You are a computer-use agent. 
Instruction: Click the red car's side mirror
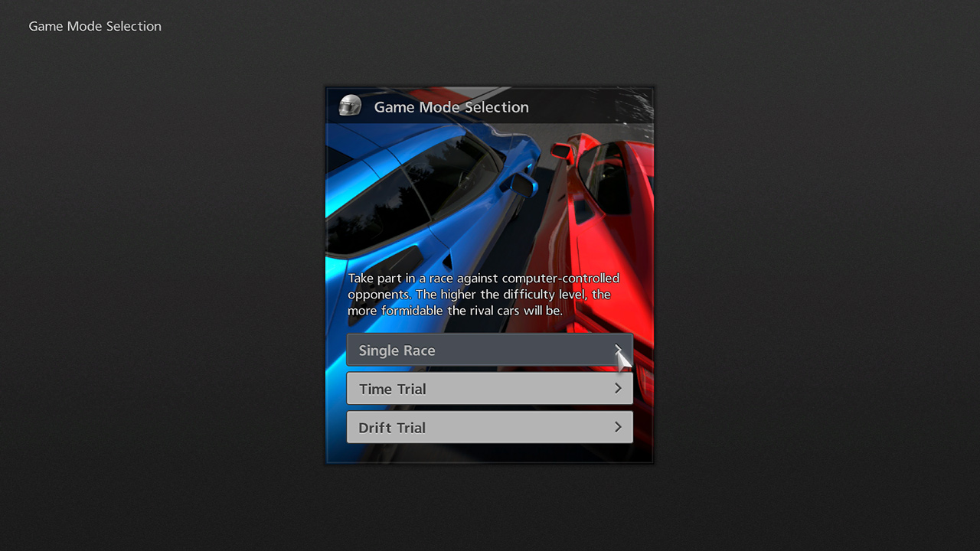[561, 152]
